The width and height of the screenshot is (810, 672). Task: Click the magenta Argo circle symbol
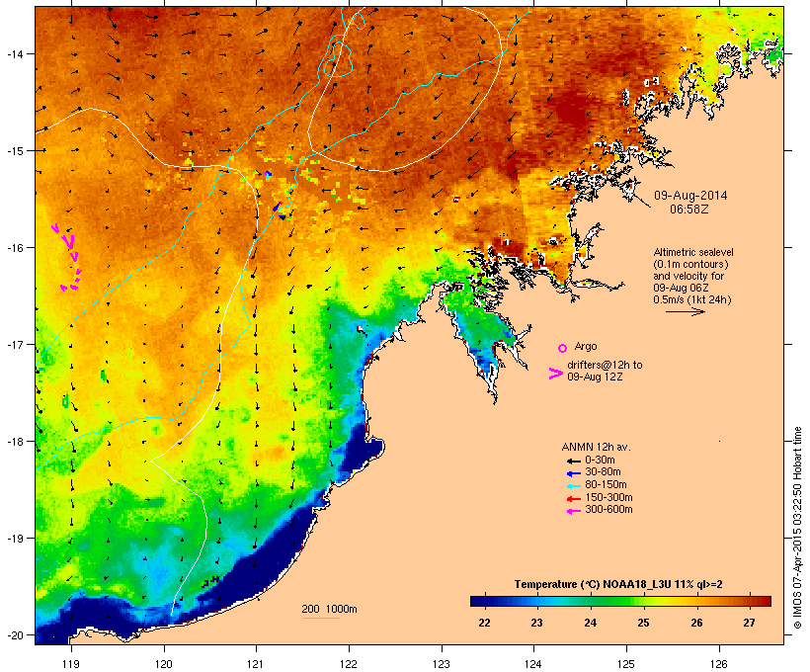[563, 348]
